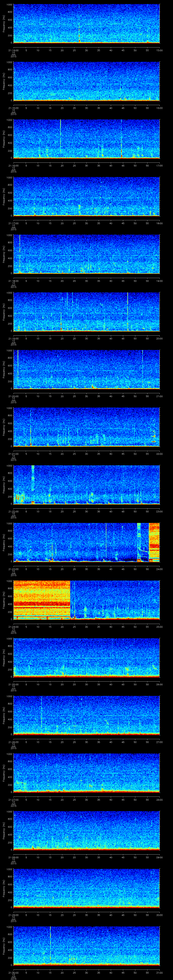Select the "21:16:00" start time label
The height and width of the screenshot is (980, 173).
(x=13, y=166)
